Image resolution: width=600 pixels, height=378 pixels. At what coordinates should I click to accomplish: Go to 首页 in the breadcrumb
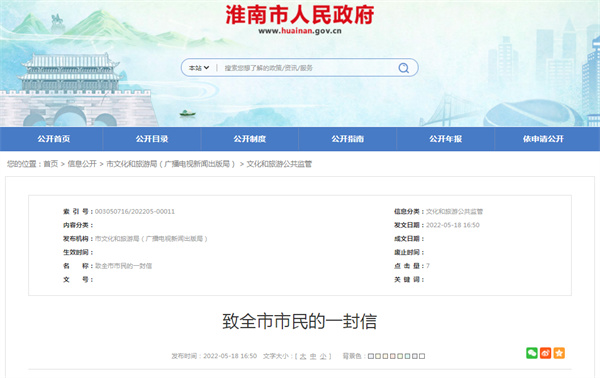[x=51, y=164]
